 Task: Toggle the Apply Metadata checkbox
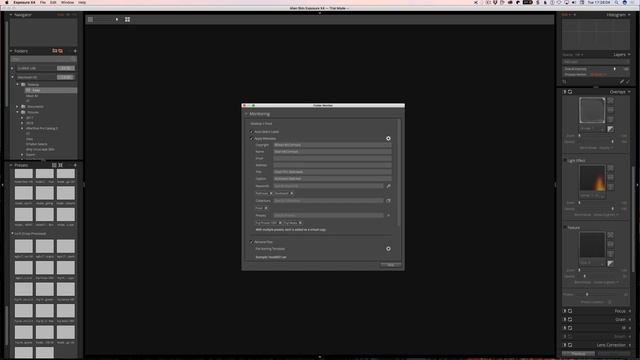click(251, 139)
